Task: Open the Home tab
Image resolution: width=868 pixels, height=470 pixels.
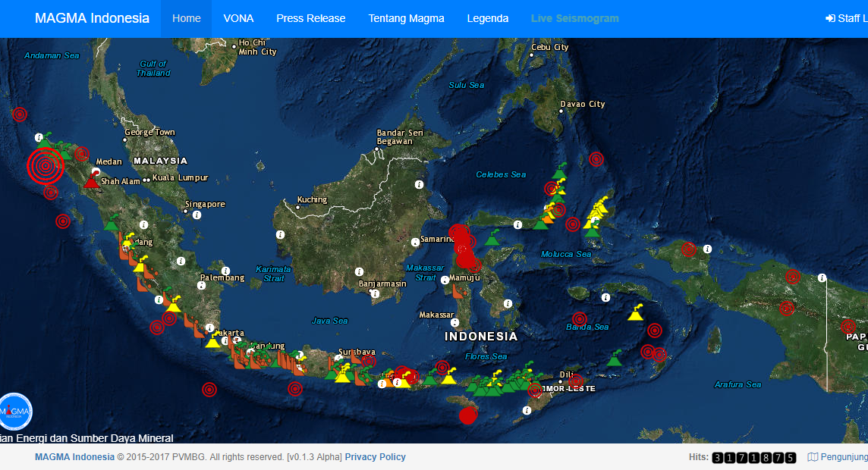Action: pyautogui.click(x=186, y=18)
